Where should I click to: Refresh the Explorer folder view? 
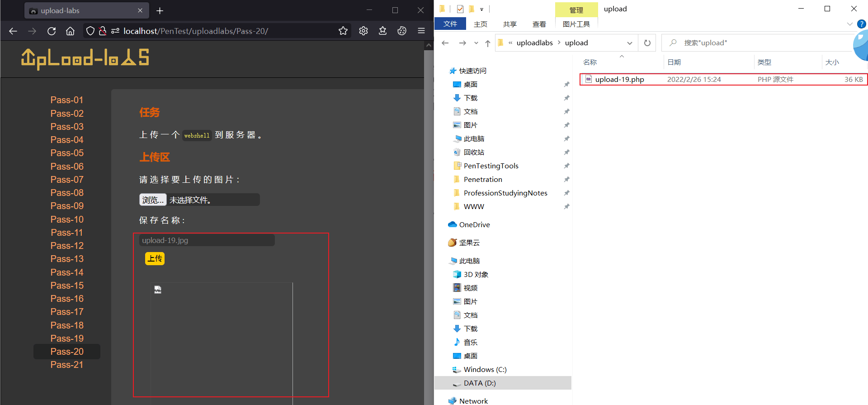coord(647,43)
